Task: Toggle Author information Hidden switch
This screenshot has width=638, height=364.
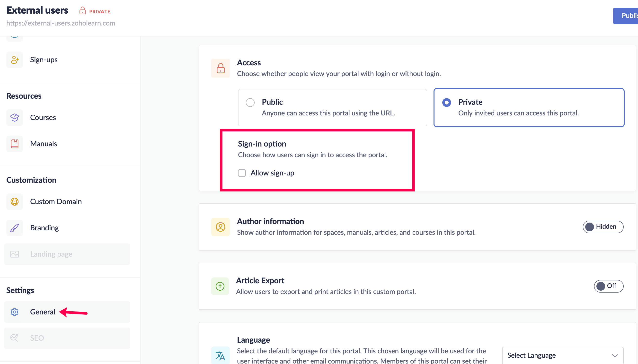Action: tap(603, 227)
